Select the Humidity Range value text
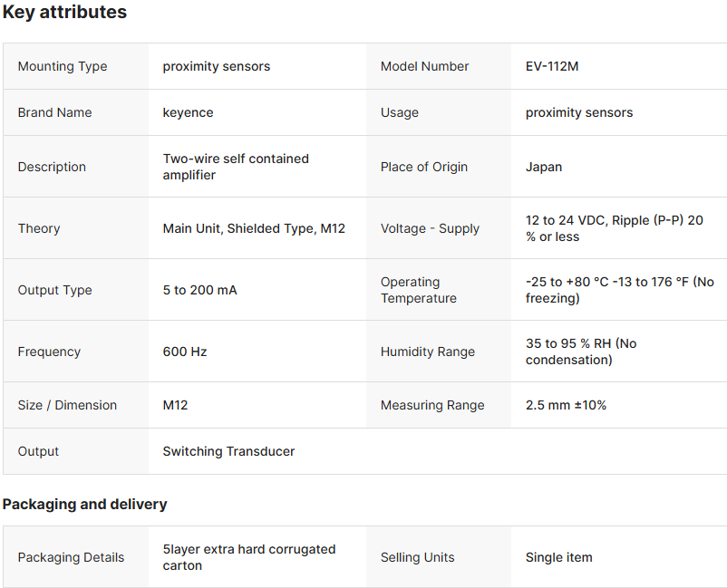The height and width of the screenshot is (588, 727). [580, 352]
